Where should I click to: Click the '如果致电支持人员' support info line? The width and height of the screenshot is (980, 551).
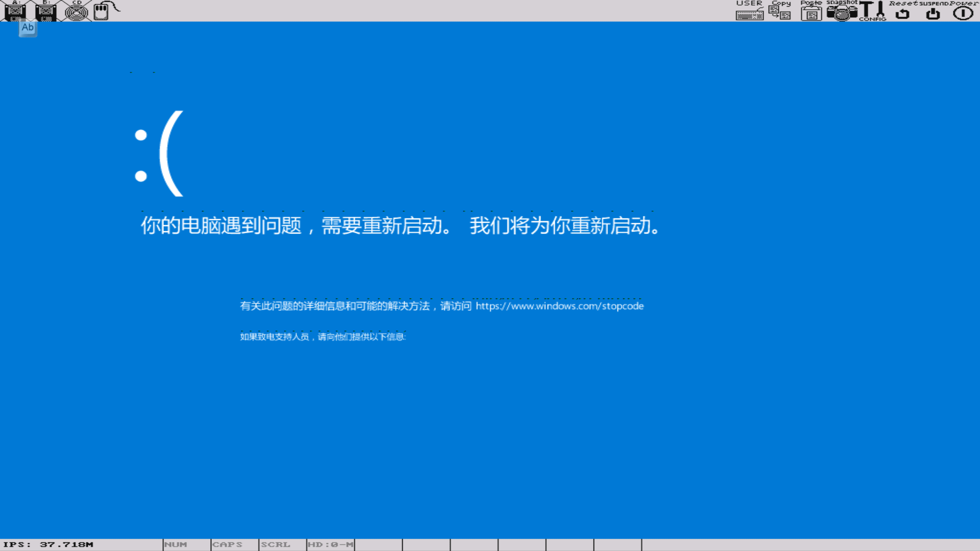point(323,337)
